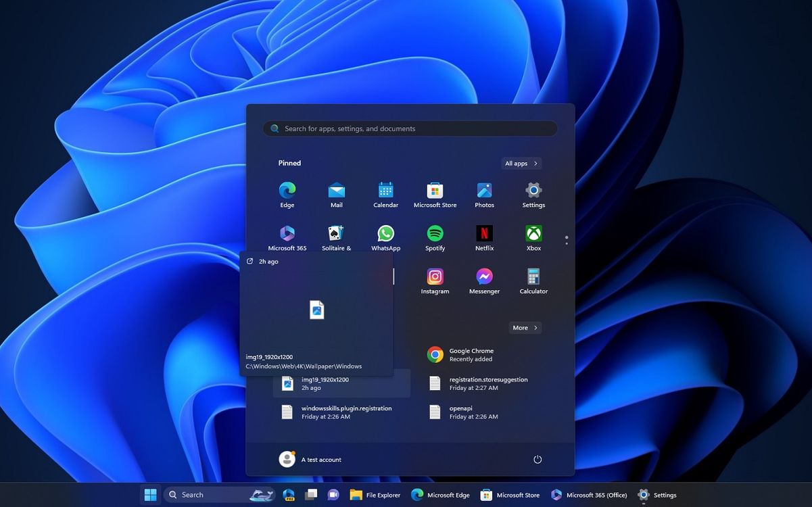Launch Instagram from pinned apps

pos(435,278)
